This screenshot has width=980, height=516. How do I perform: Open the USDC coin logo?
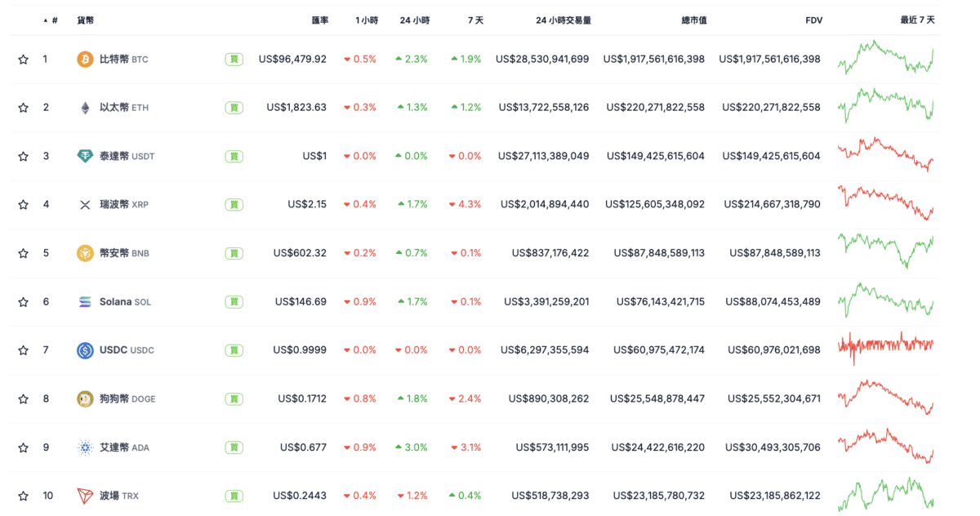coord(85,350)
